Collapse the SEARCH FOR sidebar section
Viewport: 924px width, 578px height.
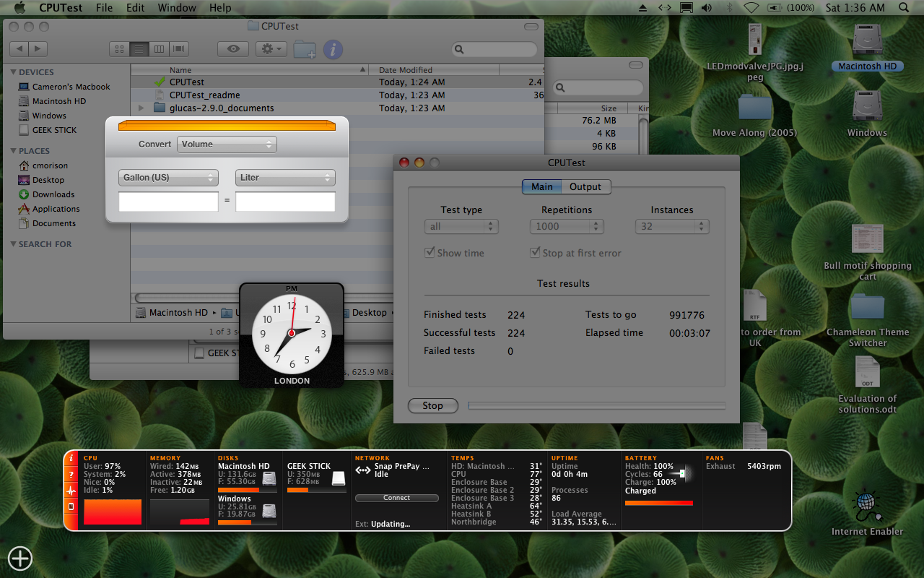point(13,243)
